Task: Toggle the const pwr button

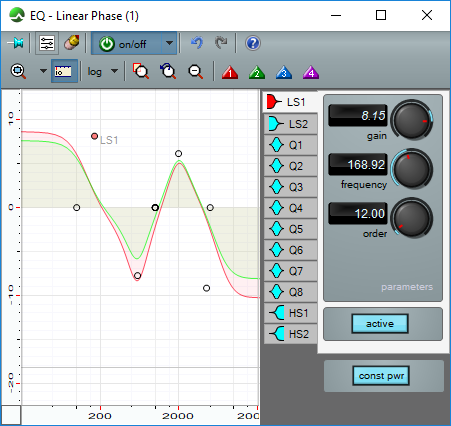Action: [x=381, y=376]
